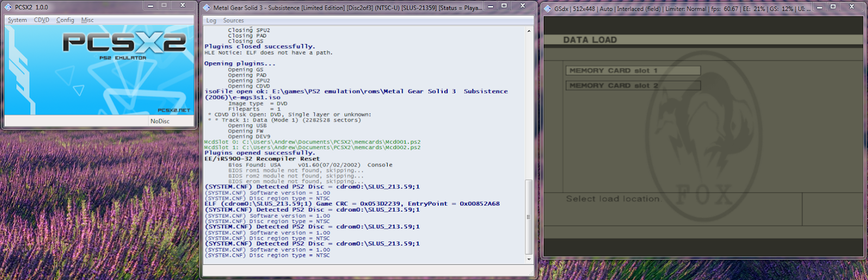Select MEMORY CARD slot 2
The width and height of the screenshot is (868, 280).
tap(633, 85)
